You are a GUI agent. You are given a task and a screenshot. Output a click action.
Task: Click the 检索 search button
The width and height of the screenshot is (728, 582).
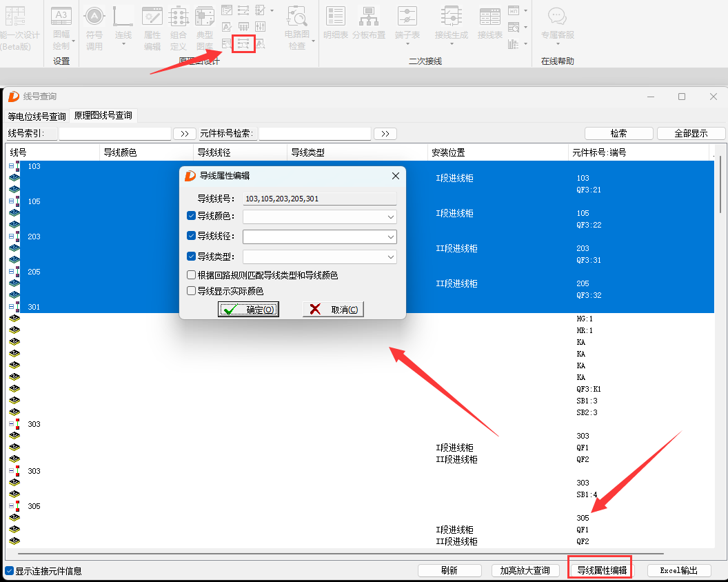point(619,133)
